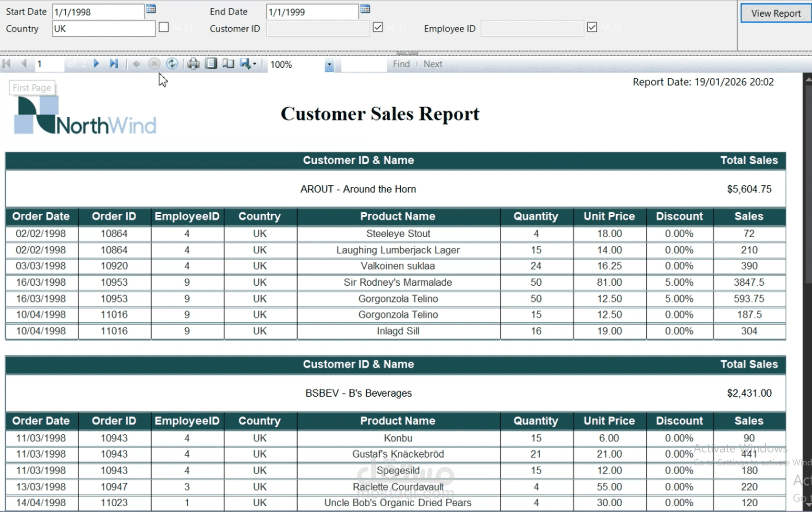Viewport: 812px width, 512px height.
Task: Click the Spegesild product cell
Action: (x=398, y=470)
